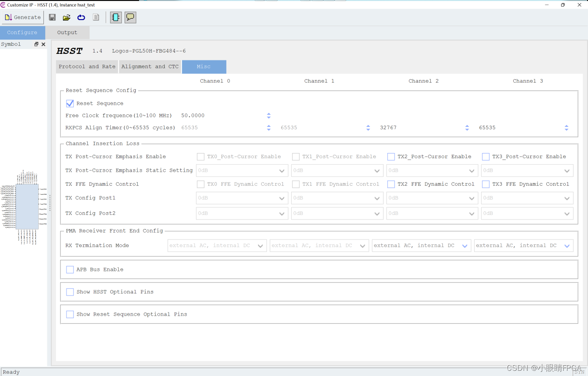This screenshot has height=376, width=588.
Task: Open Channel 1 RX Termination Mode dropdown
Action: 319,246
